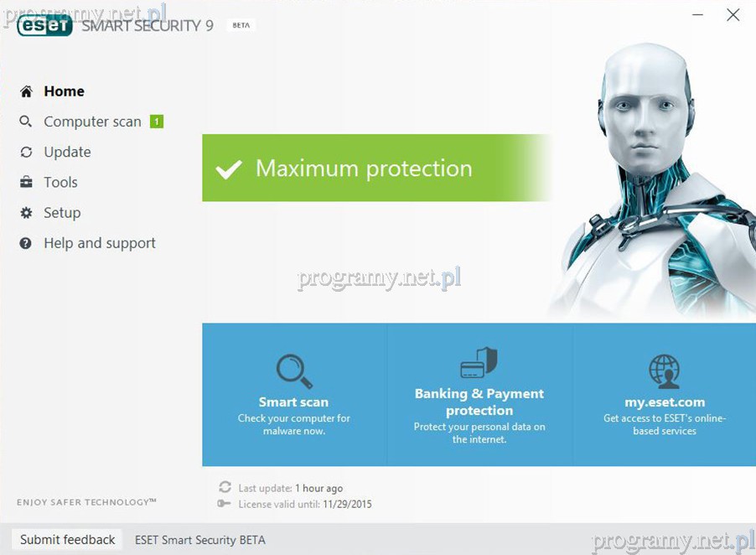756x555 pixels.
Task: Click the Update refresh arrows icon
Action: (26, 152)
